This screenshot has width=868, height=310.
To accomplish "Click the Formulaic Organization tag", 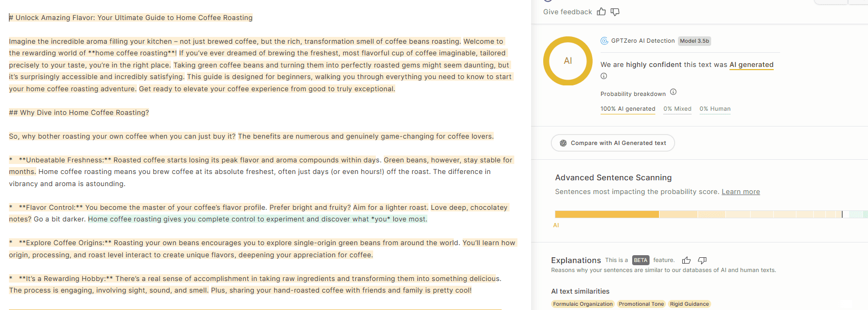I will (x=583, y=304).
